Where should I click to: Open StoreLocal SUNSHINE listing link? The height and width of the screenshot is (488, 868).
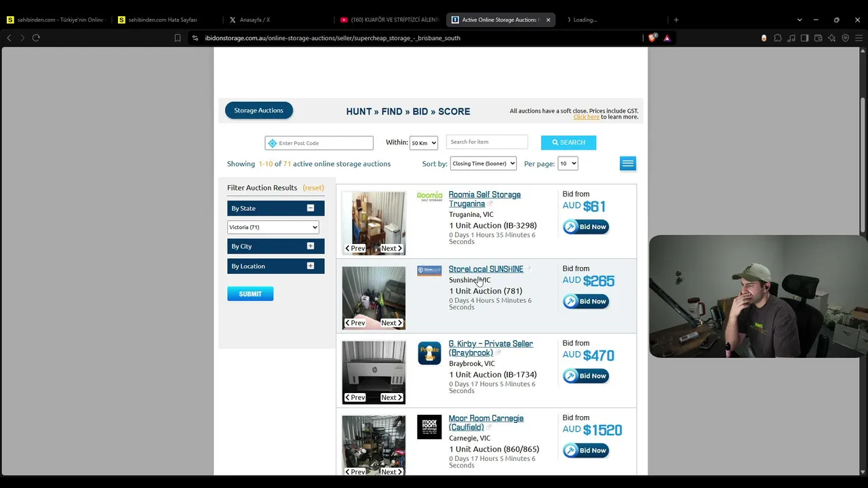tap(486, 269)
